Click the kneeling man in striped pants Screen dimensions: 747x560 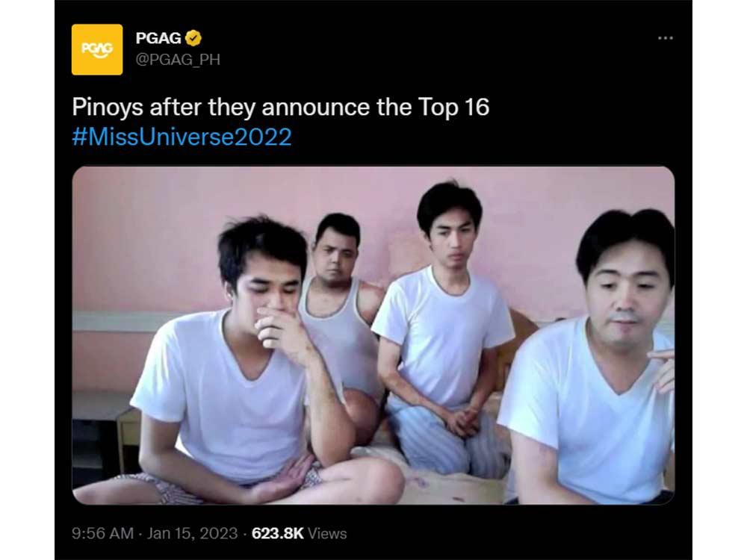[441, 333]
